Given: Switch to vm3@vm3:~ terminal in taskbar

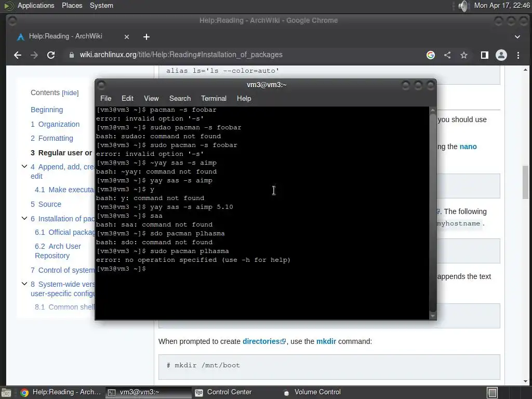Looking at the screenshot, I should (x=148, y=392).
